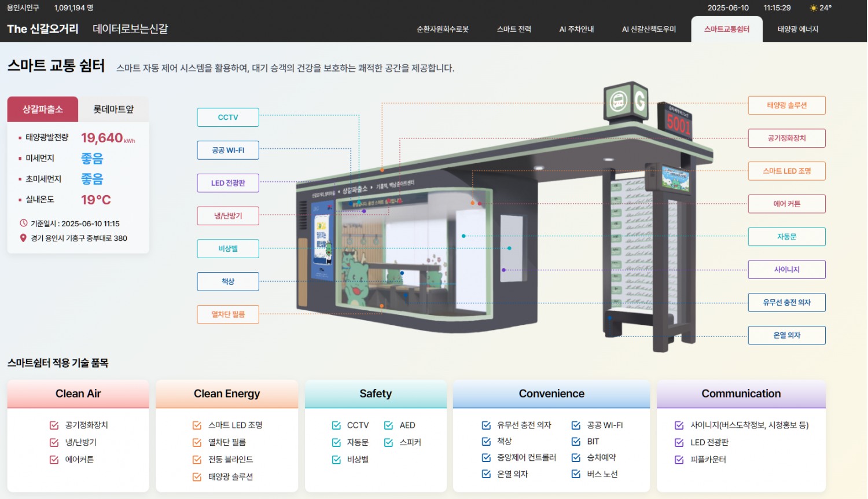The width and height of the screenshot is (868, 499).
Task: Open the LED 전광판 feature indicator
Action: 227,183
